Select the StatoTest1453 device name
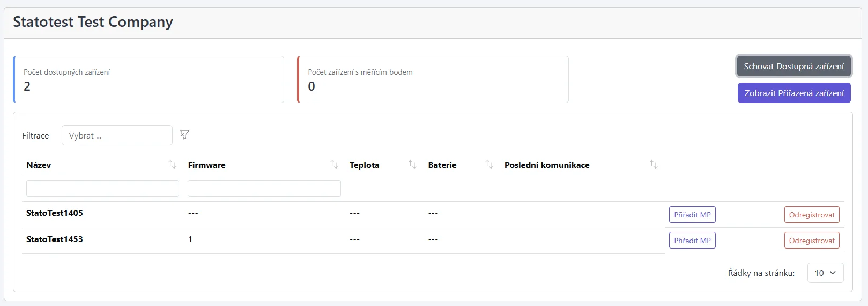Viewport: 868px width, 306px height. [55, 239]
